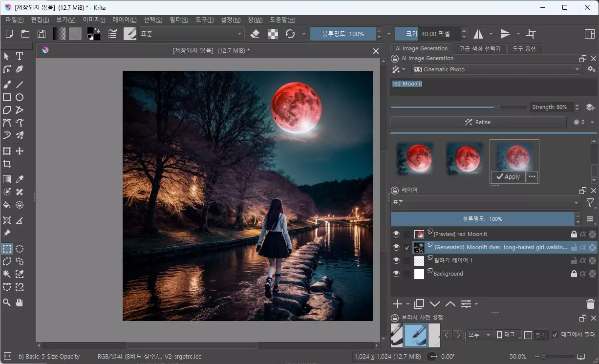The image size is (599, 364).
Task: Toggle visibility of the Preview red Moonlit layer
Action: 396,234
